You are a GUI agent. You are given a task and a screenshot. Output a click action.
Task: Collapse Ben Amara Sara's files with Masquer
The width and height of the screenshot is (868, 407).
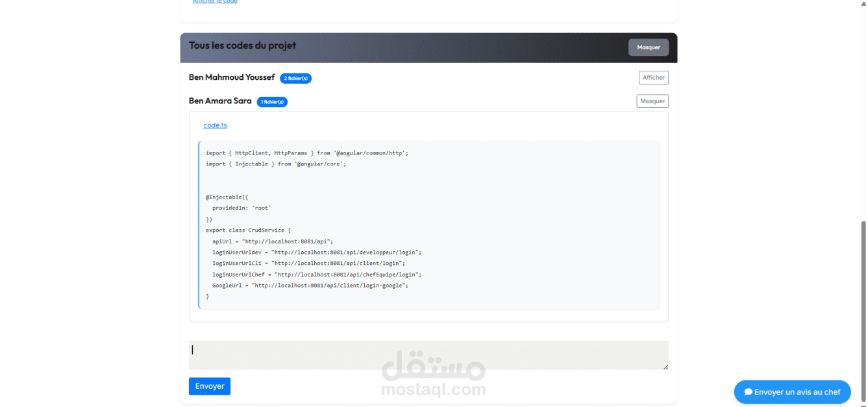[x=652, y=101]
